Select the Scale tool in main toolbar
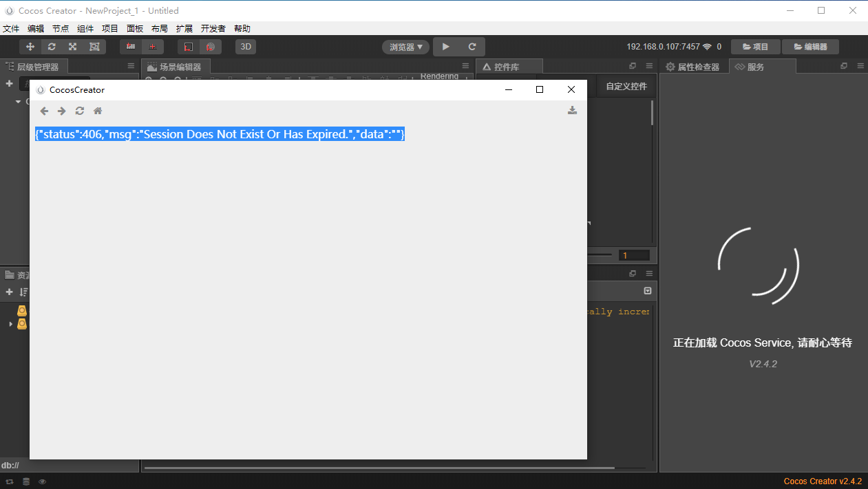868x489 pixels. [x=72, y=47]
